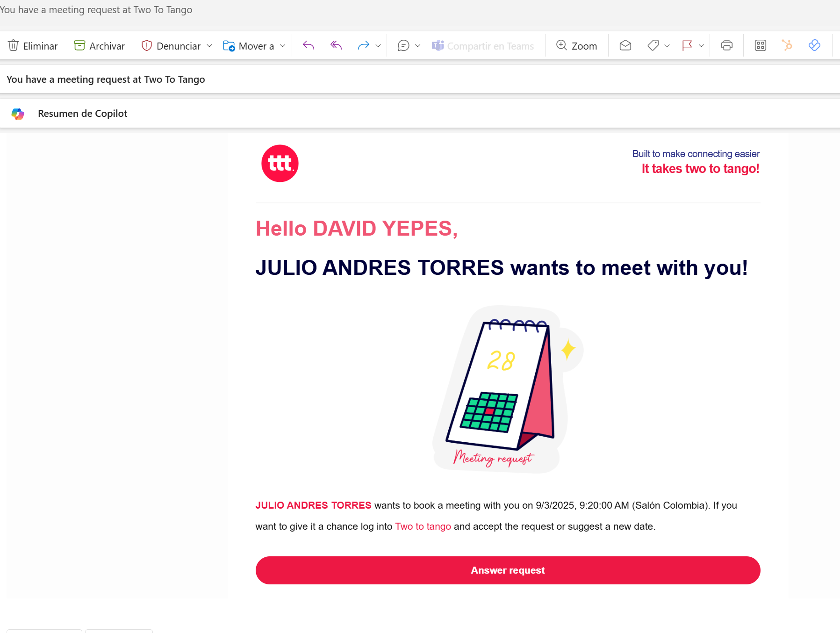Click the Eliminar trash icon
This screenshot has width=840, height=633.
click(x=14, y=46)
